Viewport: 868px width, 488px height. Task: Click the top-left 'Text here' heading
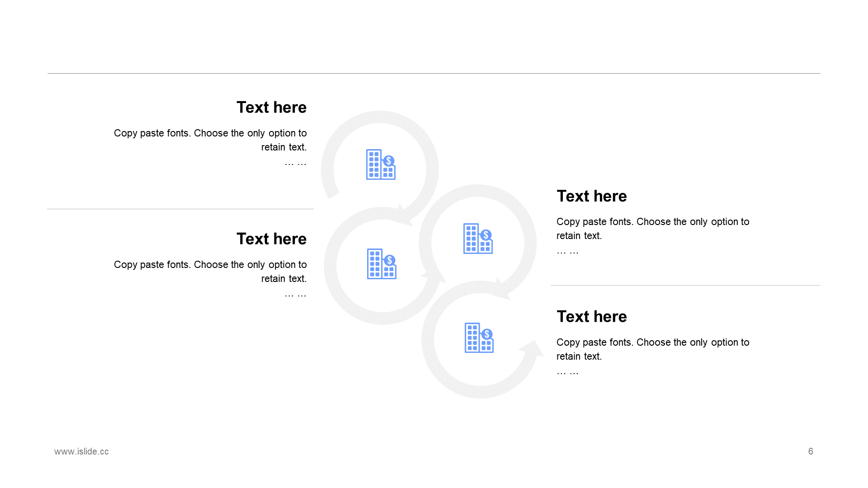pos(271,108)
